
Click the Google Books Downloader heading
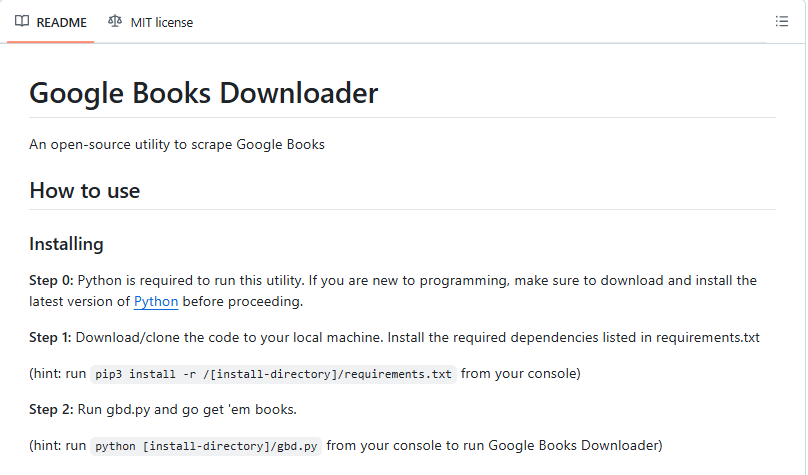[x=204, y=93]
